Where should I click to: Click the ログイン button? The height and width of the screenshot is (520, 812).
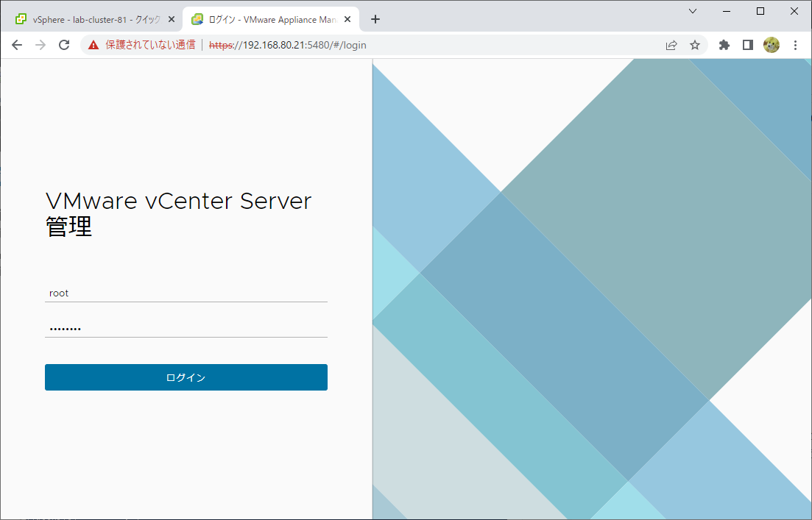pos(186,377)
